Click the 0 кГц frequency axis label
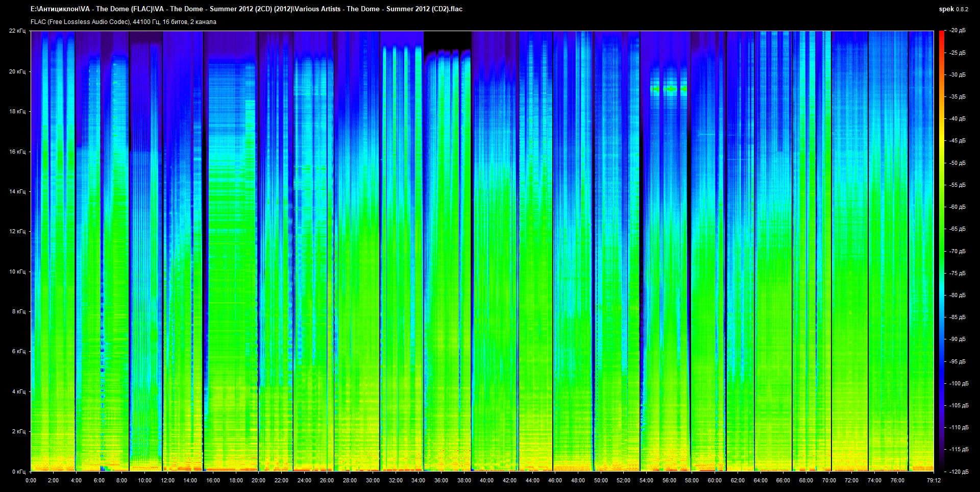This screenshot has width=980, height=492. coord(18,472)
